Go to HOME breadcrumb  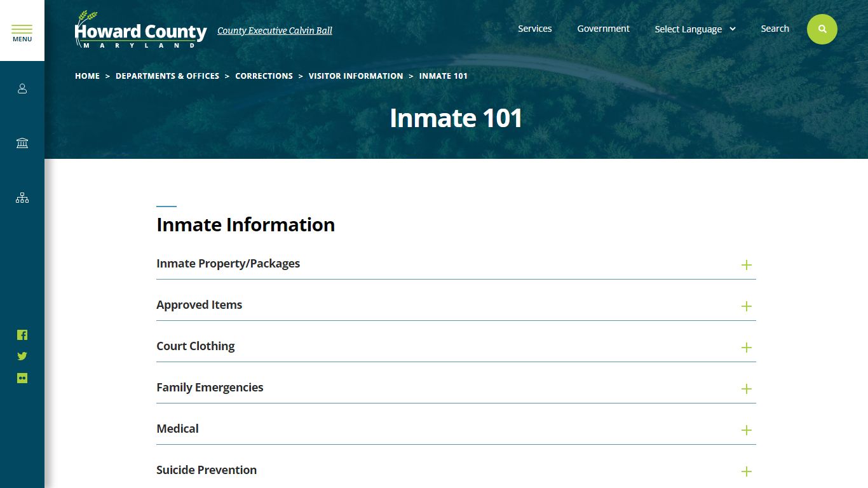coord(87,76)
